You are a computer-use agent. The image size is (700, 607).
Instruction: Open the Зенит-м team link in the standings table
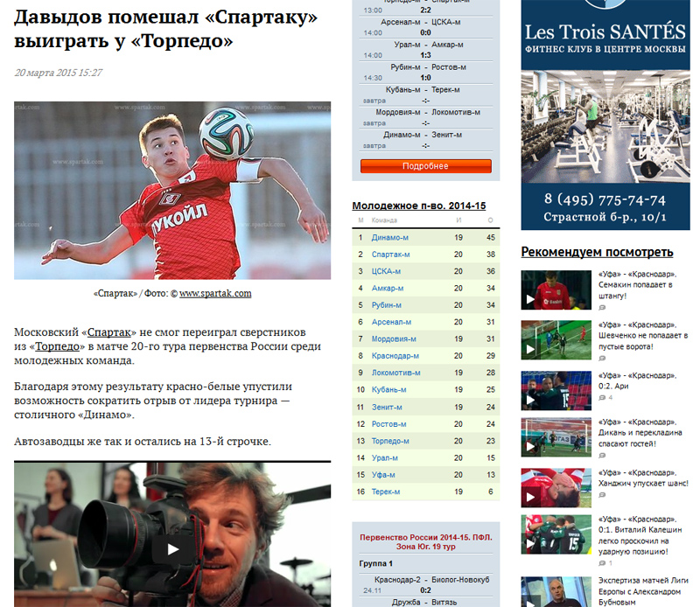387,407
